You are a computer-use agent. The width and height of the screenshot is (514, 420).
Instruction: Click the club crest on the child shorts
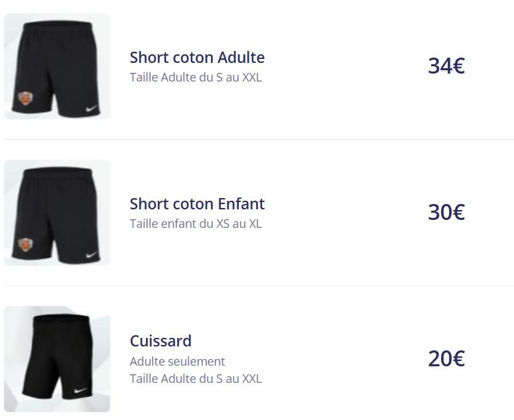(25, 244)
